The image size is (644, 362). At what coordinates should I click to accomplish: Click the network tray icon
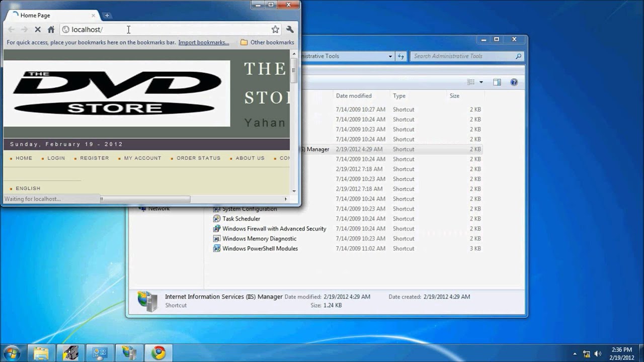pyautogui.click(x=587, y=353)
